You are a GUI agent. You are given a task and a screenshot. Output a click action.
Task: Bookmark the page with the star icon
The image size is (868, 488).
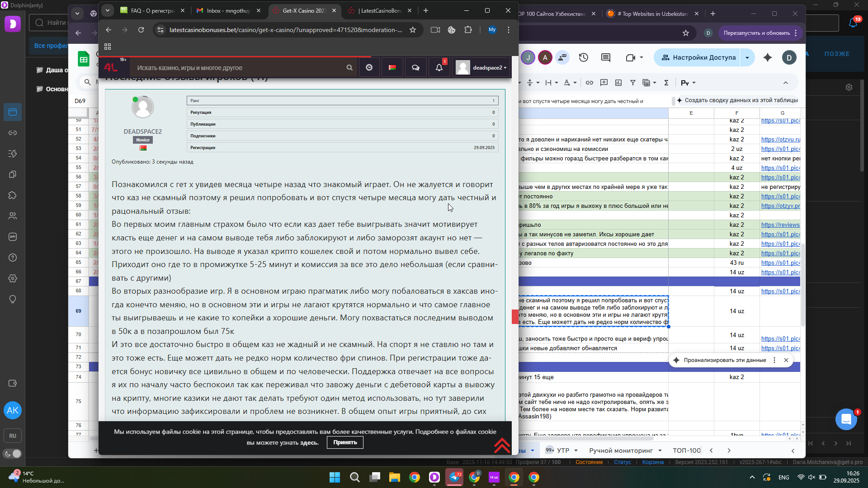pyautogui.click(x=413, y=30)
